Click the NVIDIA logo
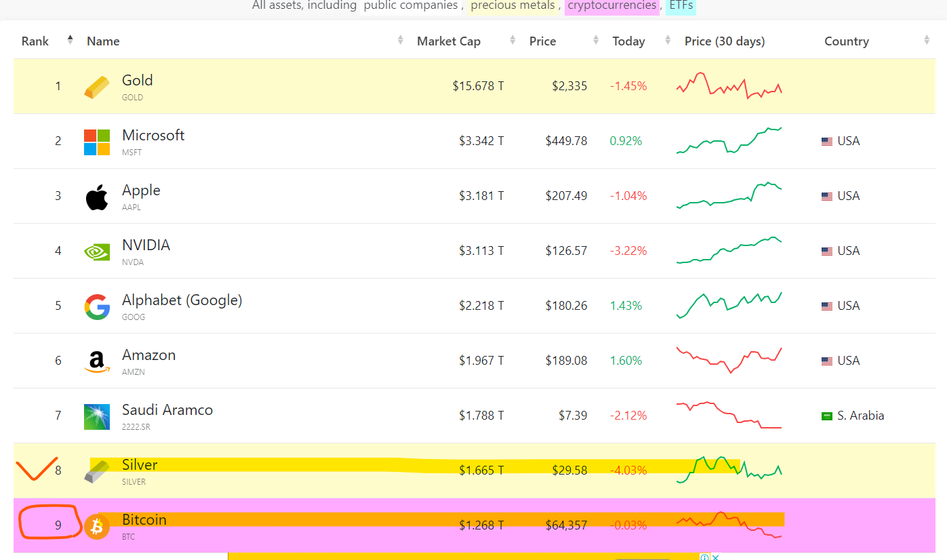947x560 pixels. click(97, 252)
